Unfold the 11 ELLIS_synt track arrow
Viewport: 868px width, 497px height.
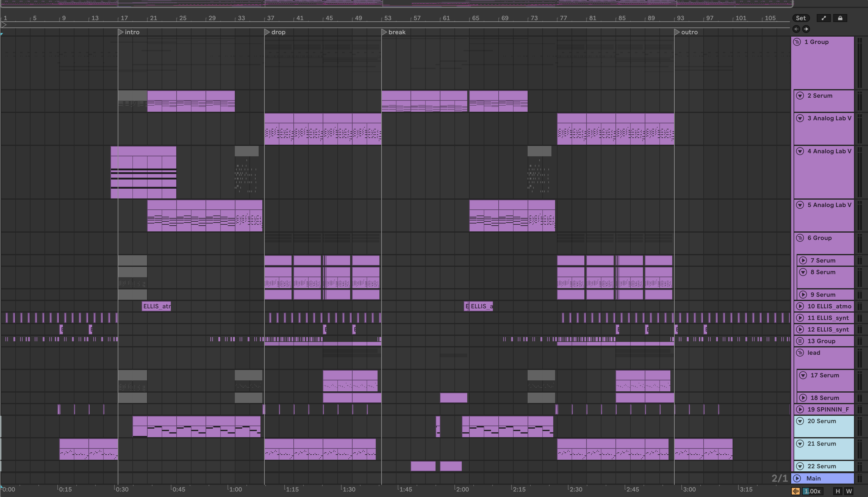(800, 318)
